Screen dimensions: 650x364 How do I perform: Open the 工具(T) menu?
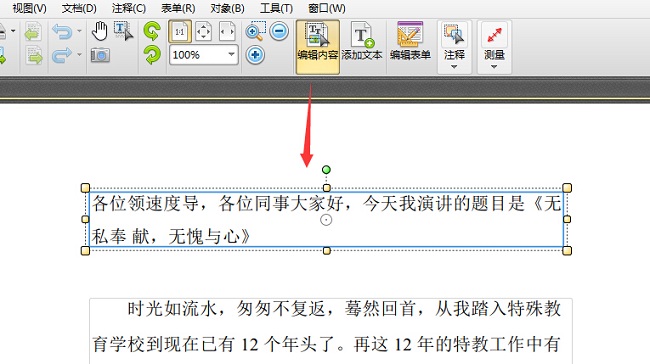pyautogui.click(x=276, y=8)
